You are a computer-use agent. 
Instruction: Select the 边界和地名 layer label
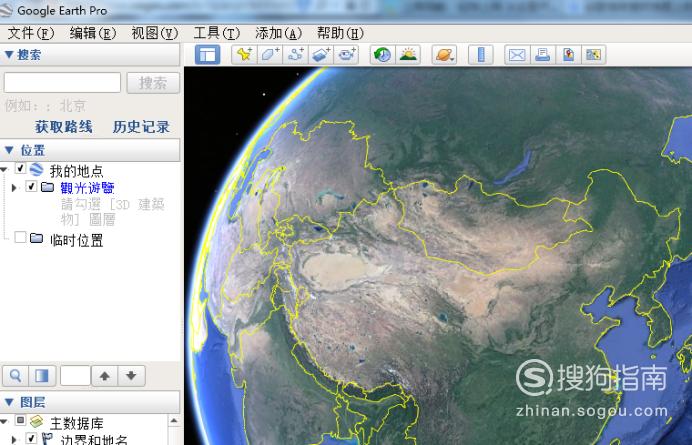click(x=94, y=440)
